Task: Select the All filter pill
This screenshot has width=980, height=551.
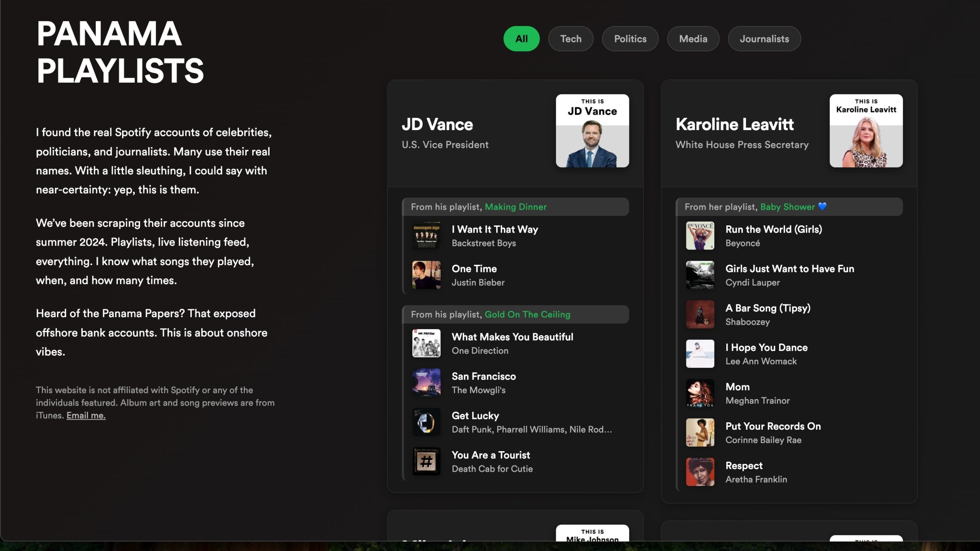Action: (521, 39)
